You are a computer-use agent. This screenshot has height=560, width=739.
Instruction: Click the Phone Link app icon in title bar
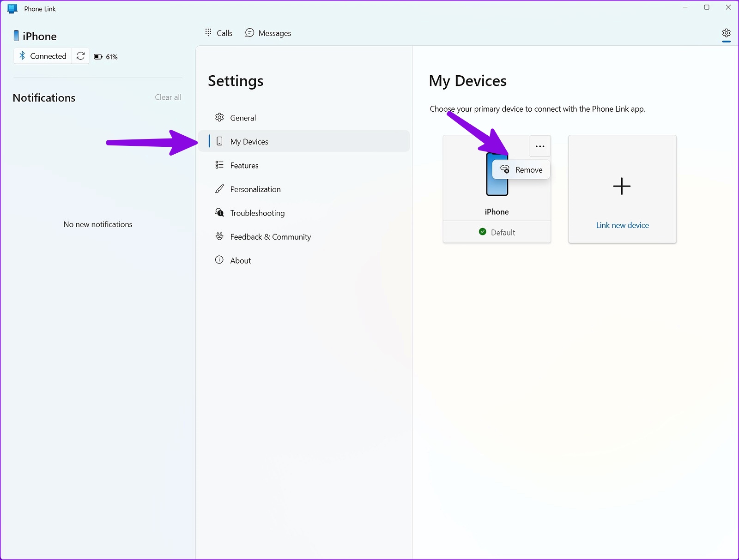[12, 9]
